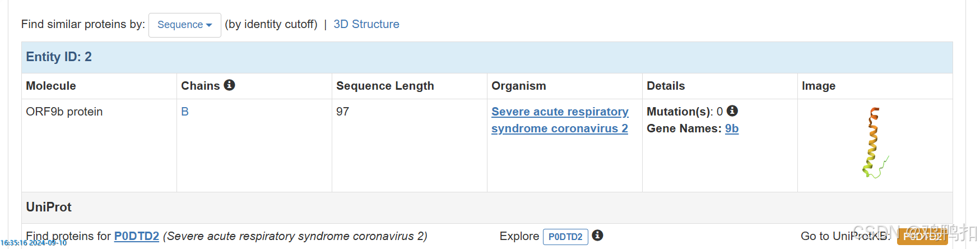Click the Mutation(s) info icon
980x249 pixels.
tap(732, 111)
